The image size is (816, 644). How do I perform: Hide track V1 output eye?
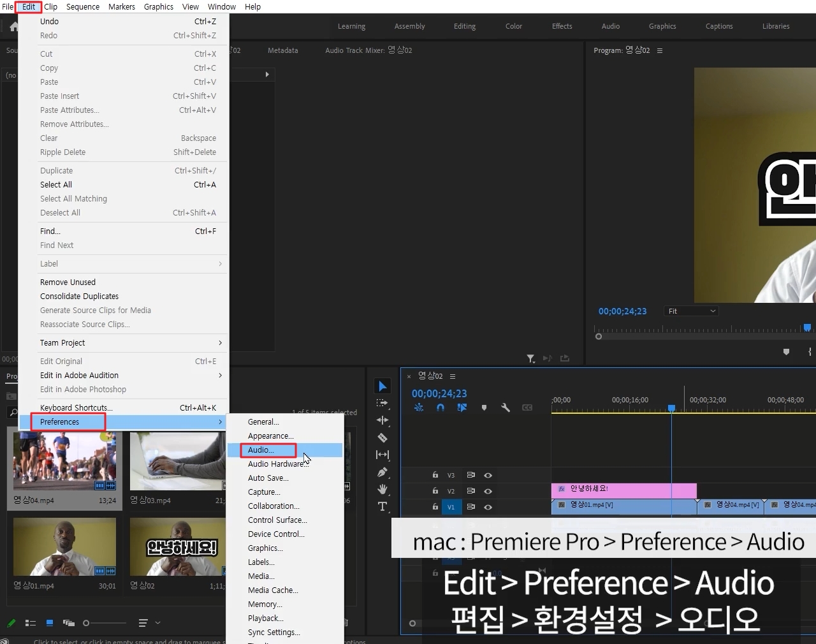coord(488,507)
